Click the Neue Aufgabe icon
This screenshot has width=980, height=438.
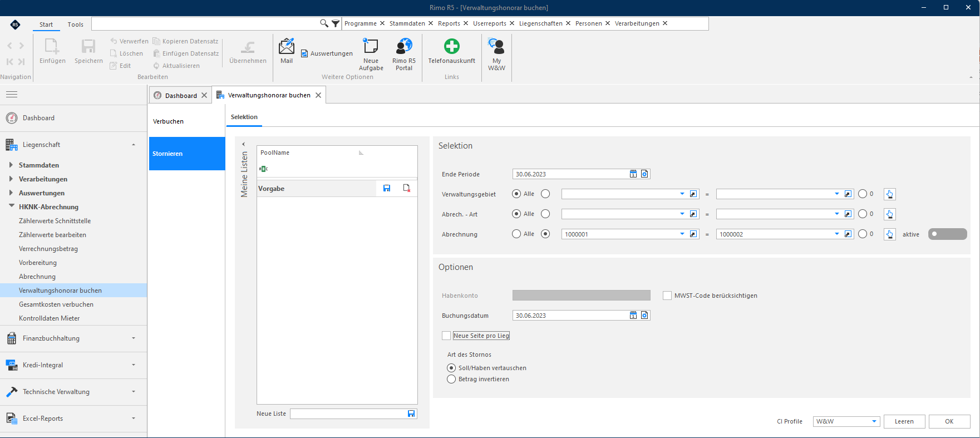371,46
